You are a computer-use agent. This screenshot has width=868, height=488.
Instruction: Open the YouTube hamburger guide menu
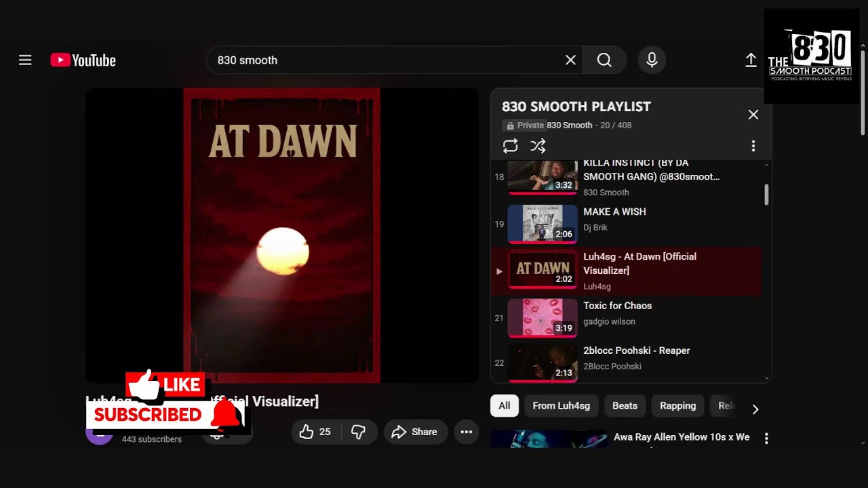pyautogui.click(x=25, y=60)
